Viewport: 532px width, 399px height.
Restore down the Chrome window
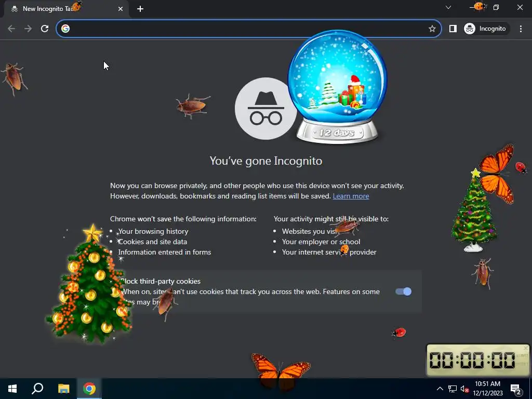[x=496, y=7]
